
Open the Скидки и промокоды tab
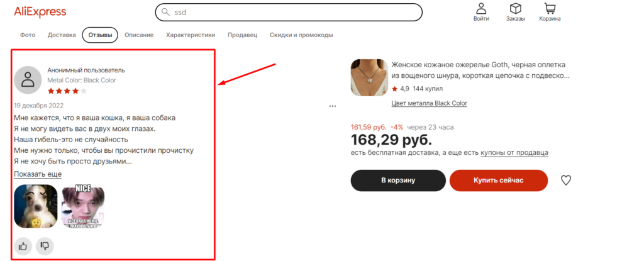pos(301,35)
